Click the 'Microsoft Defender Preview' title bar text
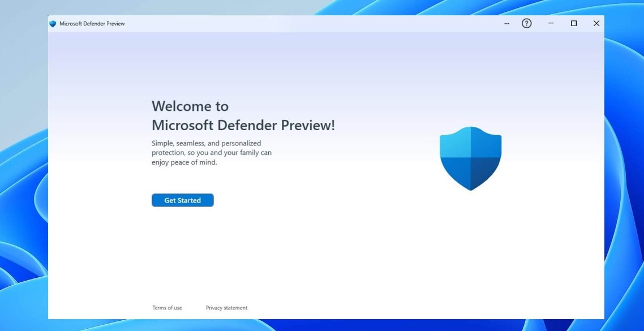 click(92, 24)
